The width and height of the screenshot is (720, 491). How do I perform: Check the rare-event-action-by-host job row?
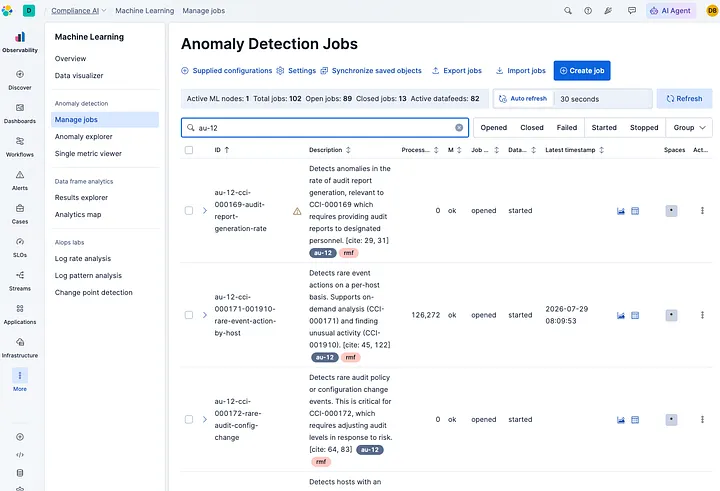coord(189,315)
